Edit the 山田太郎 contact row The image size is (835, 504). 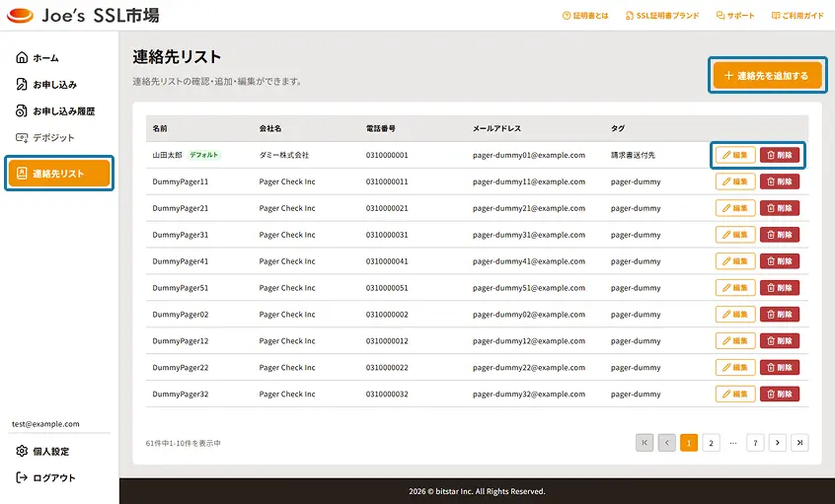pyautogui.click(x=735, y=155)
